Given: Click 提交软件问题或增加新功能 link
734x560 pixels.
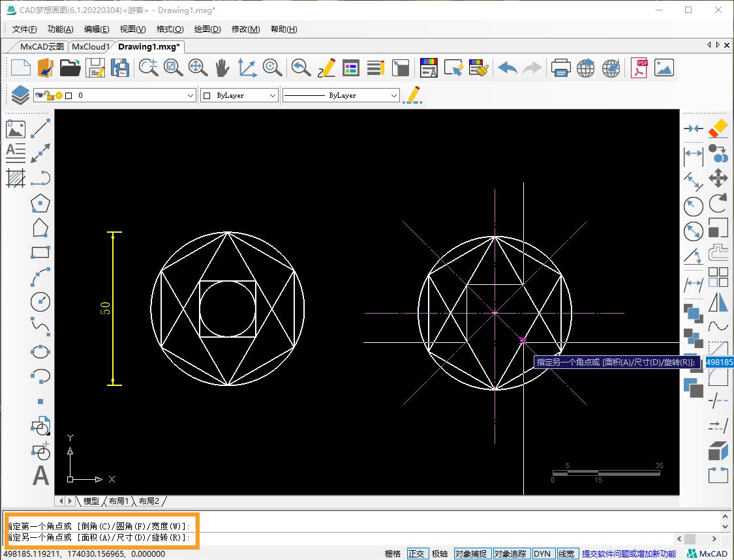Looking at the screenshot, I should pyautogui.click(x=628, y=553).
